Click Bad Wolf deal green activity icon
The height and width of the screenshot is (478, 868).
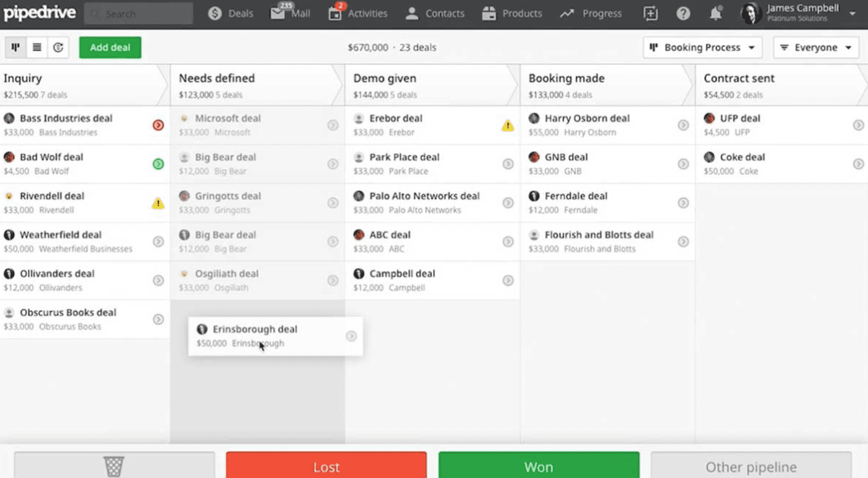pyautogui.click(x=158, y=164)
